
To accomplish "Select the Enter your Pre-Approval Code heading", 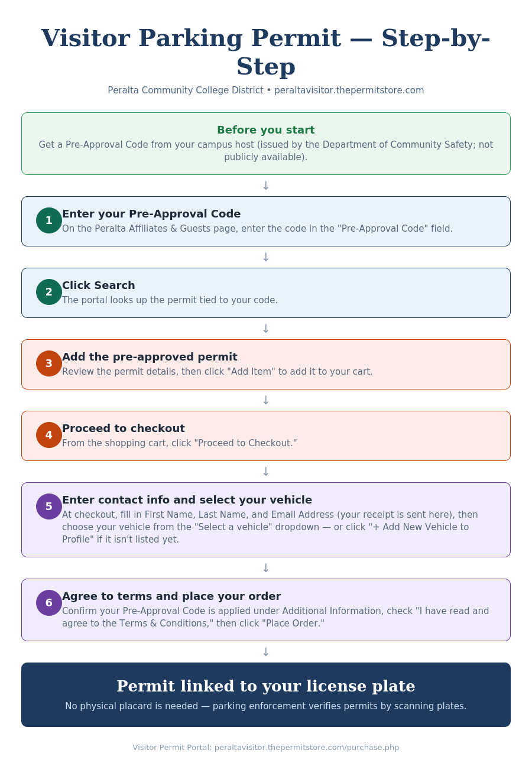I will tap(151, 214).
